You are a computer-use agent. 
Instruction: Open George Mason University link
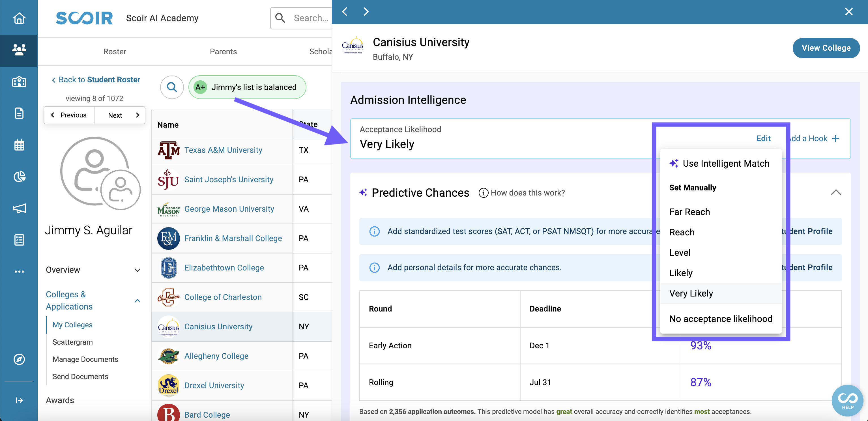229,209
